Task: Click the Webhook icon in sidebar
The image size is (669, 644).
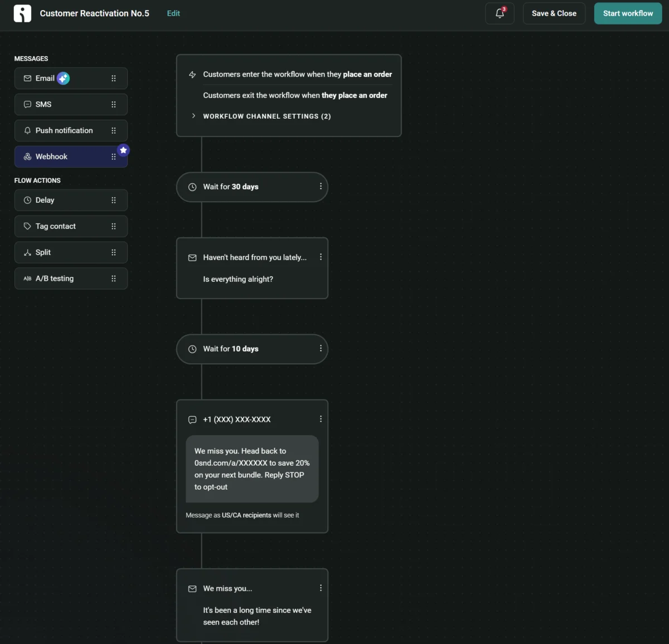Action: [x=27, y=157]
